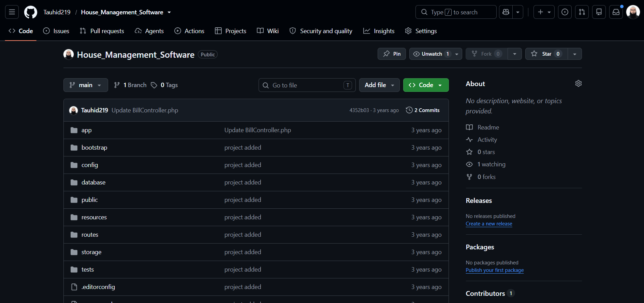Open the bootstrap folder

[x=94, y=148]
